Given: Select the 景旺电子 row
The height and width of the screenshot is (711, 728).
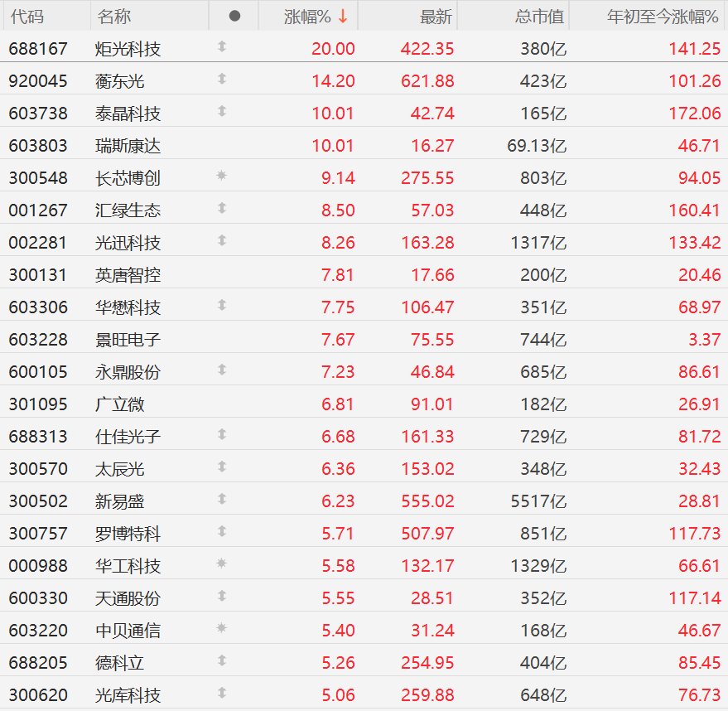Looking at the screenshot, I should pyautogui.click(x=364, y=340).
